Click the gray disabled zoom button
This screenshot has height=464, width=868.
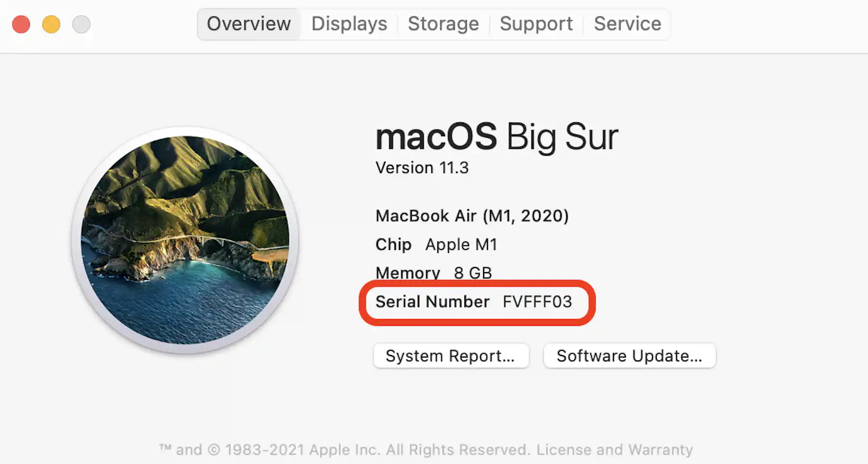pyautogui.click(x=81, y=24)
